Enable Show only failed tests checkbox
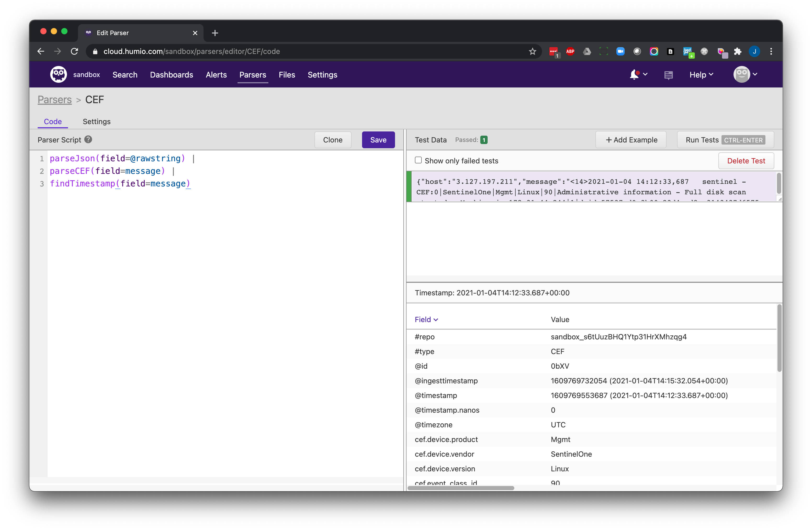The width and height of the screenshot is (812, 530). point(418,160)
